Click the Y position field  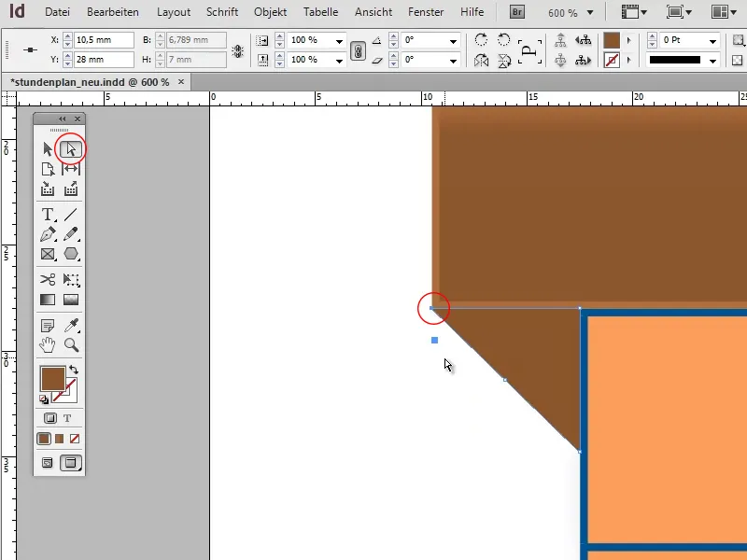point(104,60)
